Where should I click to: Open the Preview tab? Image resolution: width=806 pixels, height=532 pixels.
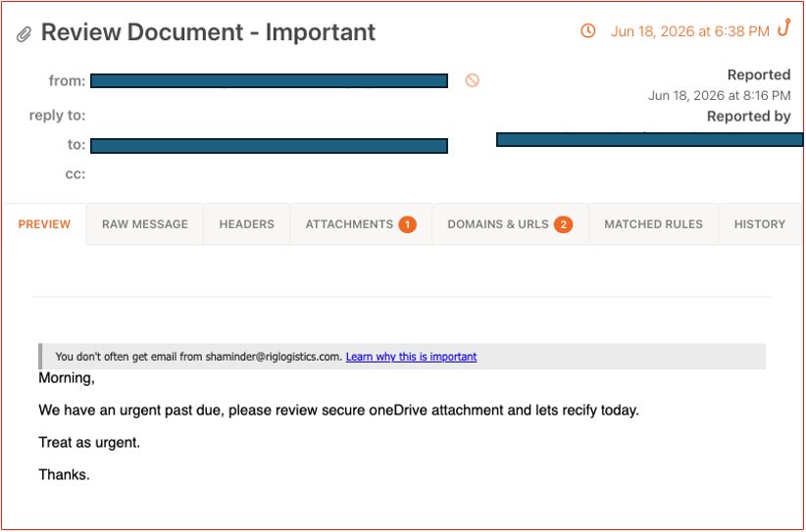click(44, 224)
